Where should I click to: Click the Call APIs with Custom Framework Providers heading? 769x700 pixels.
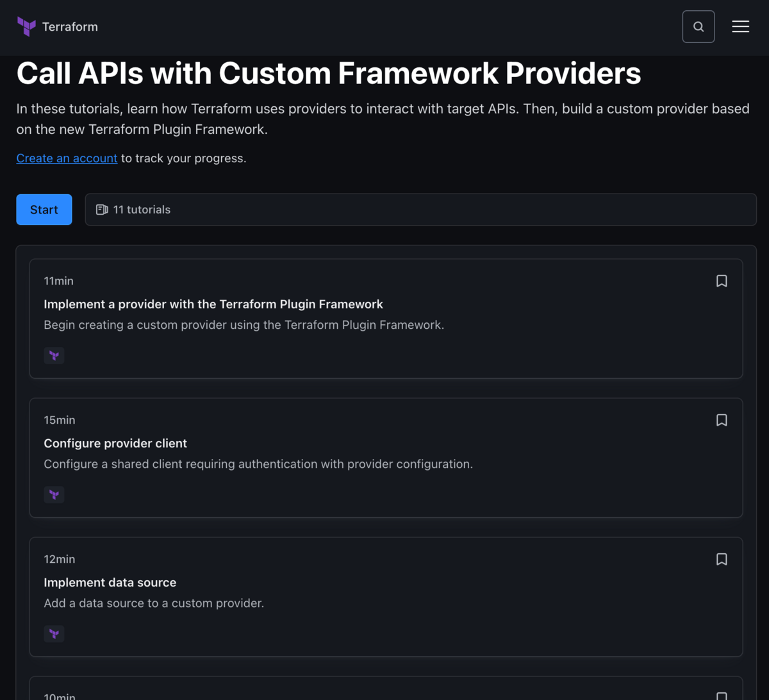[x=329, y=74]
